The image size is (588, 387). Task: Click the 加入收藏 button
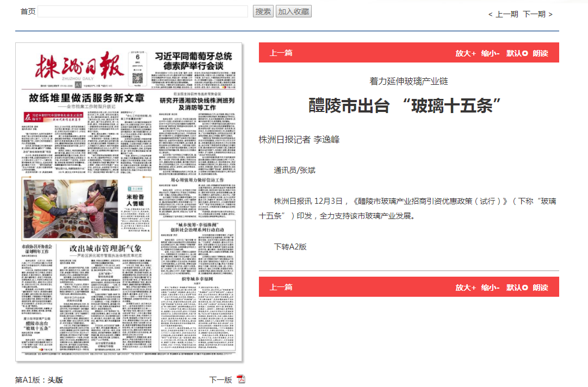[x=293, y=11]
